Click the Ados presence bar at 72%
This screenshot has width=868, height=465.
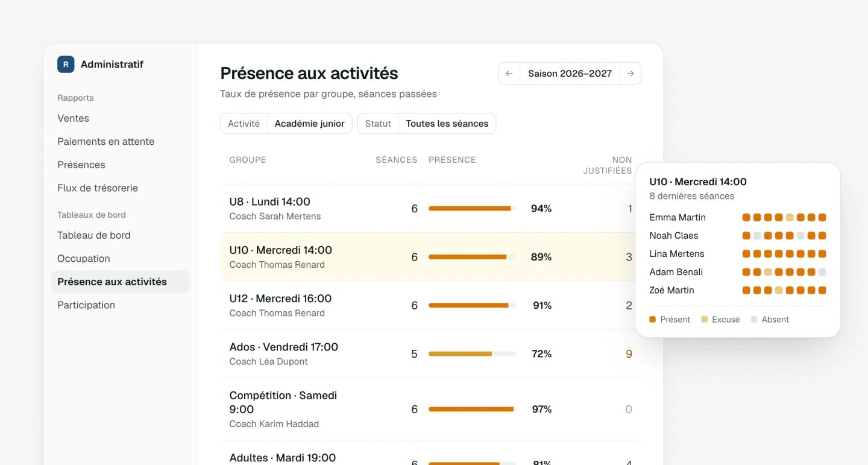tap(472, 354)
